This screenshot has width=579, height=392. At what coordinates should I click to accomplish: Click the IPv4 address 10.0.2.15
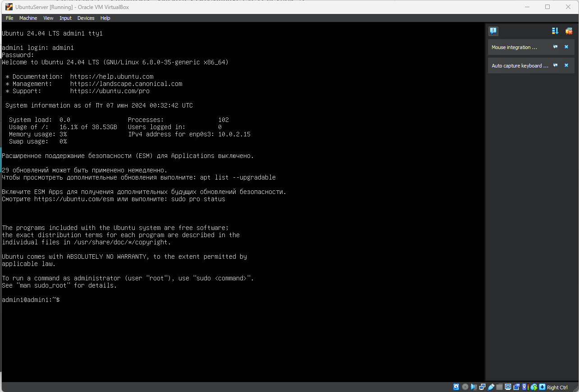tap(234, 134)
